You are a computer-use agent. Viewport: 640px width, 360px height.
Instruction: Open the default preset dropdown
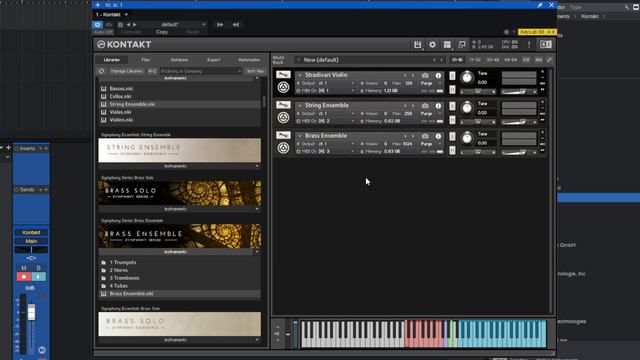pos(203,24)
